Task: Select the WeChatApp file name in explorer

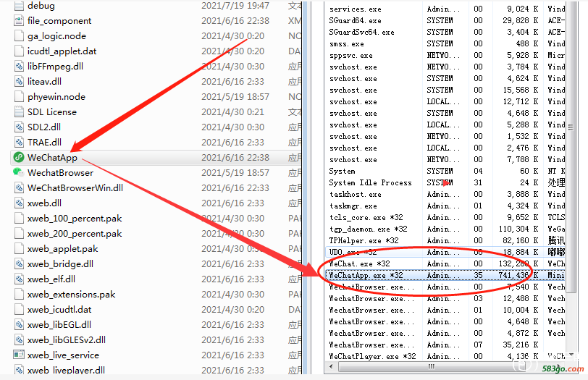Action: 52,158
